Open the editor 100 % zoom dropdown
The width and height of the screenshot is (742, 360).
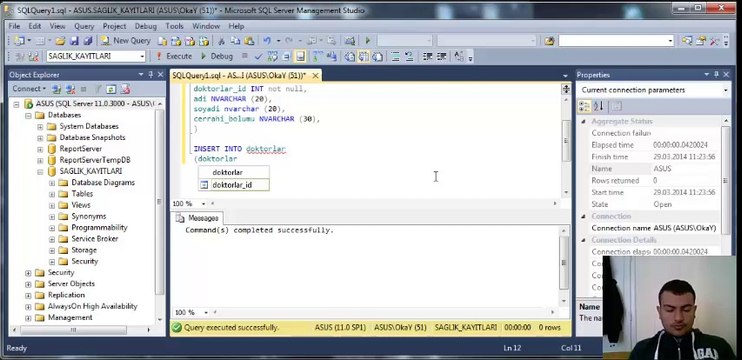(x=203, y=203)
